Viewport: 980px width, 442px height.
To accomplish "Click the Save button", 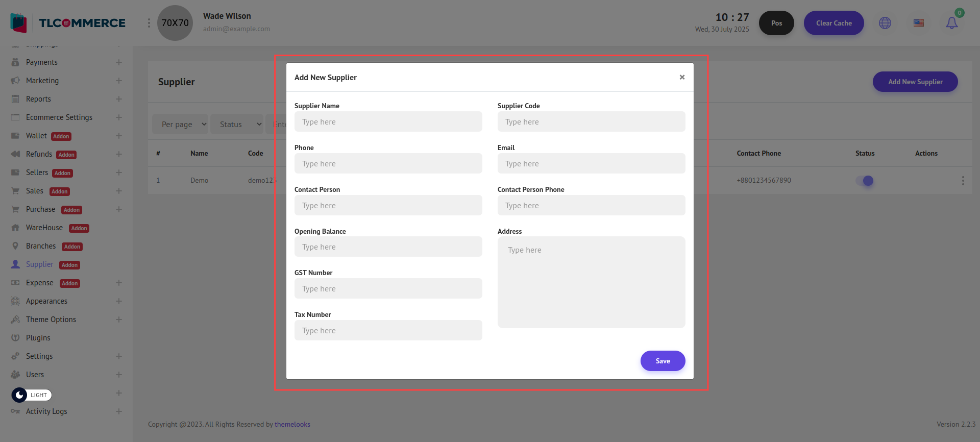I will click(663, 361).
